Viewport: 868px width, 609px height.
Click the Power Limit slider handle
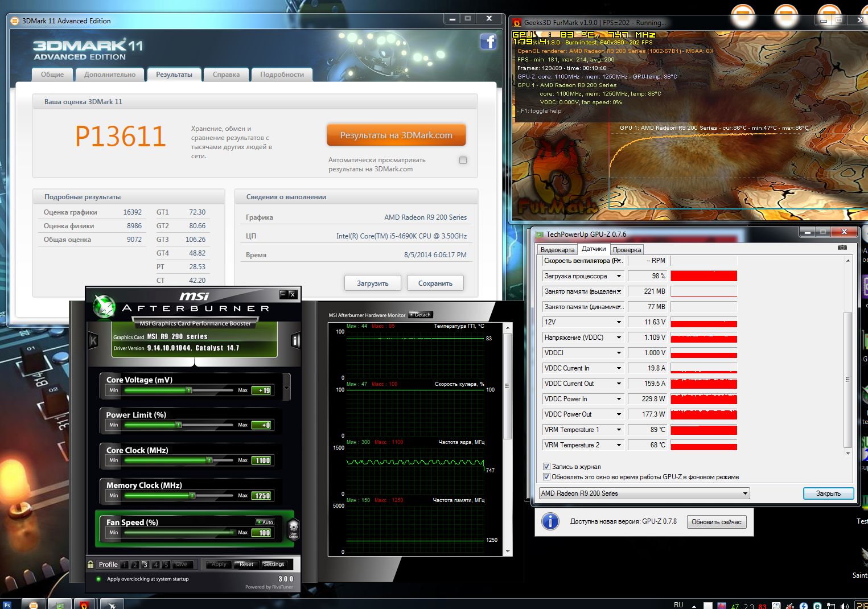coord(179,425)
